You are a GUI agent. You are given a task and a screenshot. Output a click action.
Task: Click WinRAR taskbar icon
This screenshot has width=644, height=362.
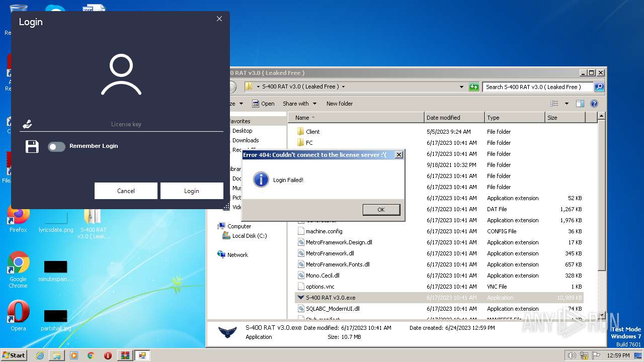point(125,355)
